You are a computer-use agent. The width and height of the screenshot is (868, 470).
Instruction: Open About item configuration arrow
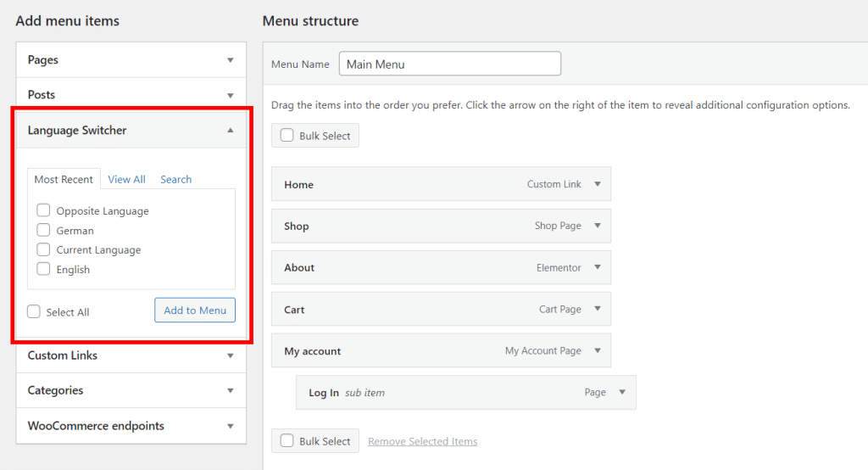coord(598,267)
